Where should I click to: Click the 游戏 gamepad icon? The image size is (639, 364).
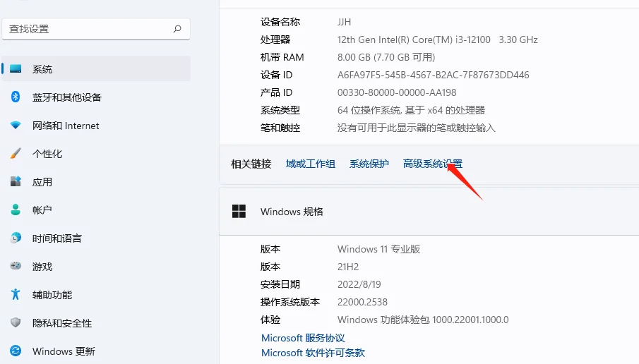click(x=16, y=266)
